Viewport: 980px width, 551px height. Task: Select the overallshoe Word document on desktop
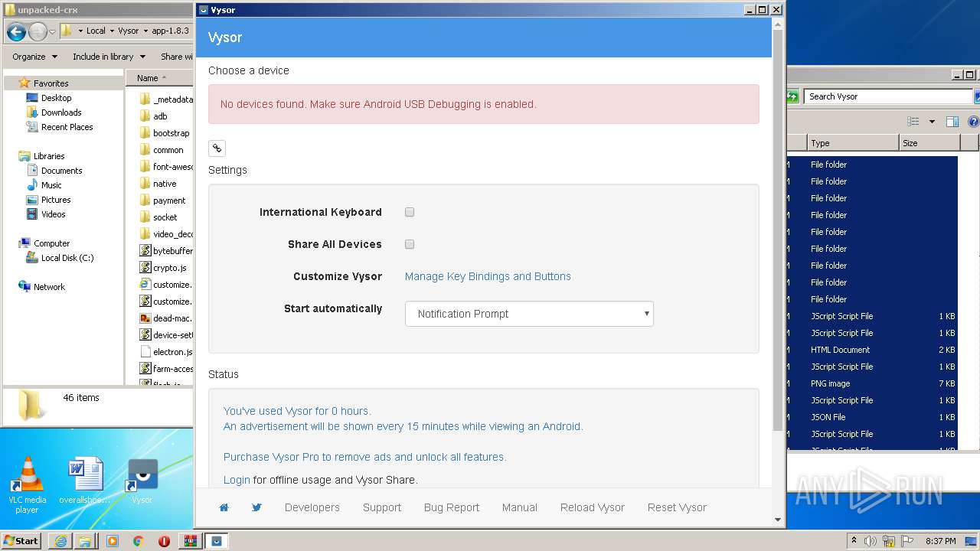point(84,481)
